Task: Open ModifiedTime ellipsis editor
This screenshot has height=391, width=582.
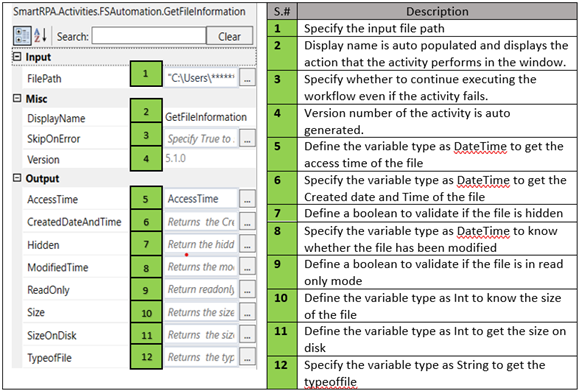Action: tap(247, 267)
